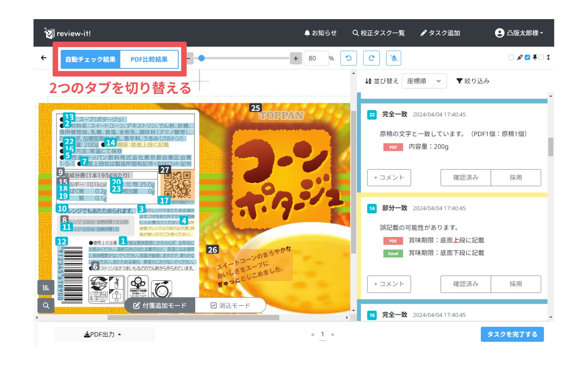Select result badge 16 in list
The image size is (588, 366).
coord(372,315)
